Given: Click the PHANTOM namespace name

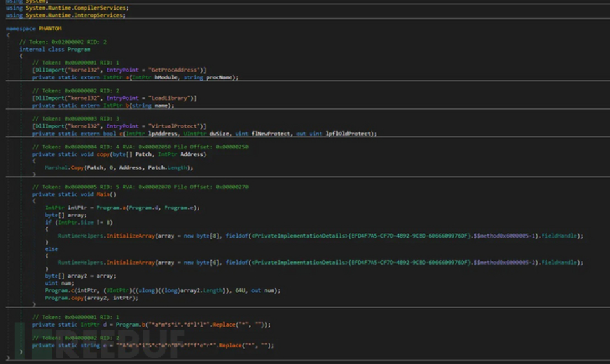Looking at the screenshot, I should (50, 29).
